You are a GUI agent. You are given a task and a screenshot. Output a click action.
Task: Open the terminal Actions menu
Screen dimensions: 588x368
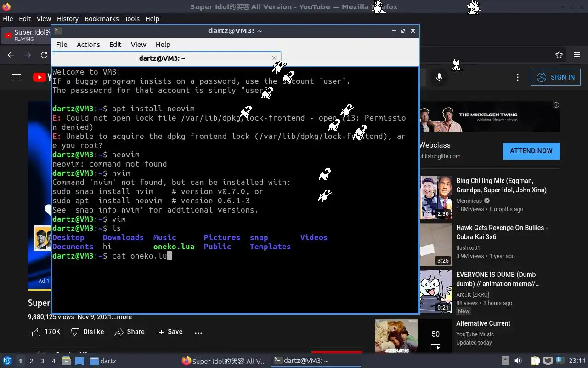[x=88, y=45]
